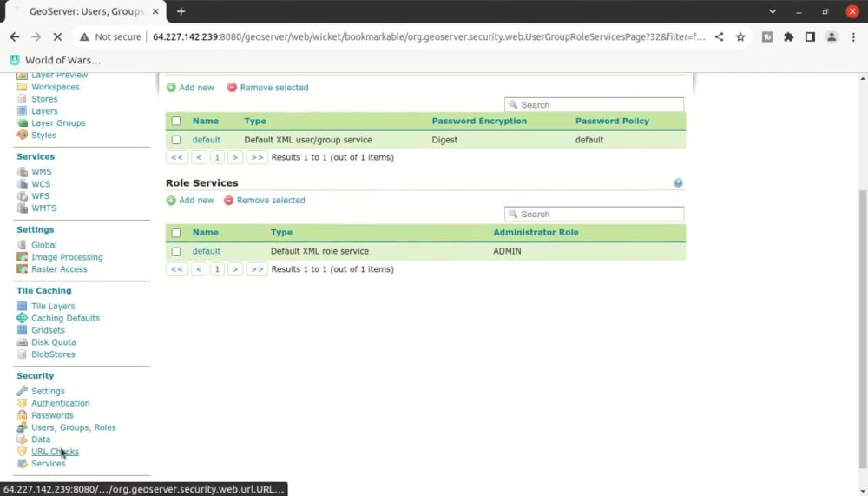
Task: Click the Image Processing icon
Action: pos(23,257)
